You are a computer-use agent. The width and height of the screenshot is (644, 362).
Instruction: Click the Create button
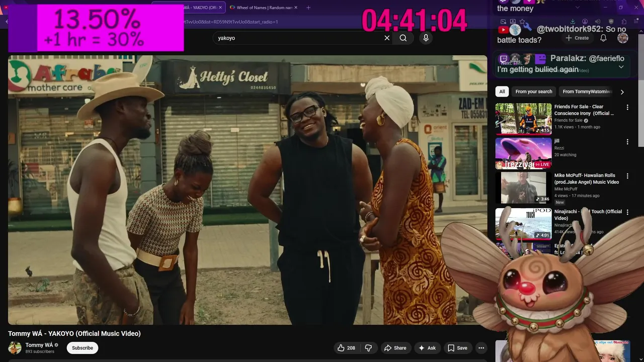click(x=577, y=38)
